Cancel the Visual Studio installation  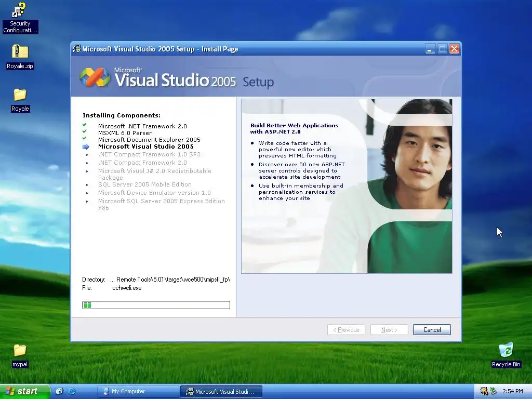pyautogui.click(x=432, y=330)
